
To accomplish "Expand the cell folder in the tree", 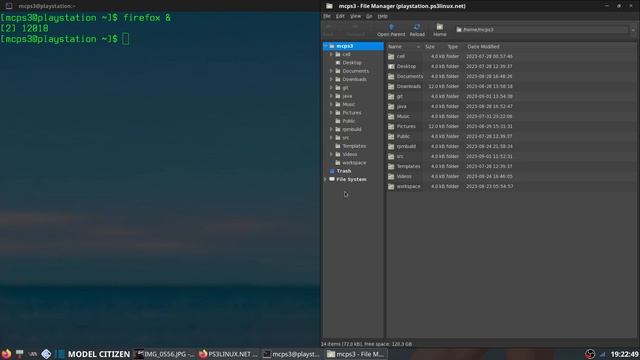I will click(x=331, y=54).
